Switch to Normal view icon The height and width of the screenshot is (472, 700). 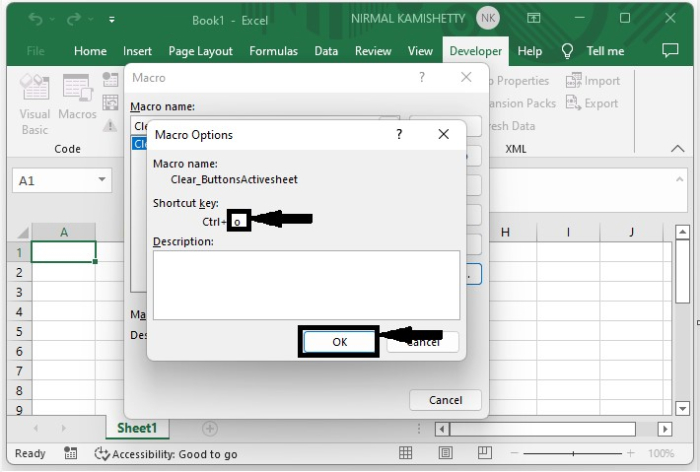coord(405,453)
